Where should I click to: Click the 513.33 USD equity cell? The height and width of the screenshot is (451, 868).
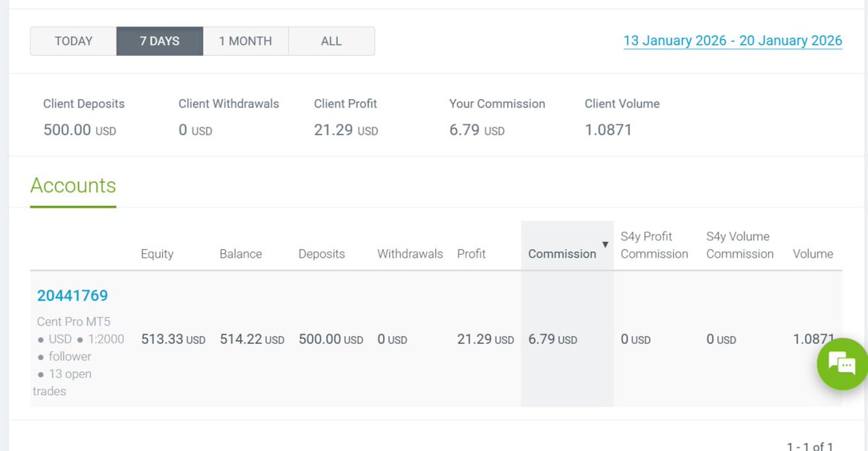(x=173, y=339)
